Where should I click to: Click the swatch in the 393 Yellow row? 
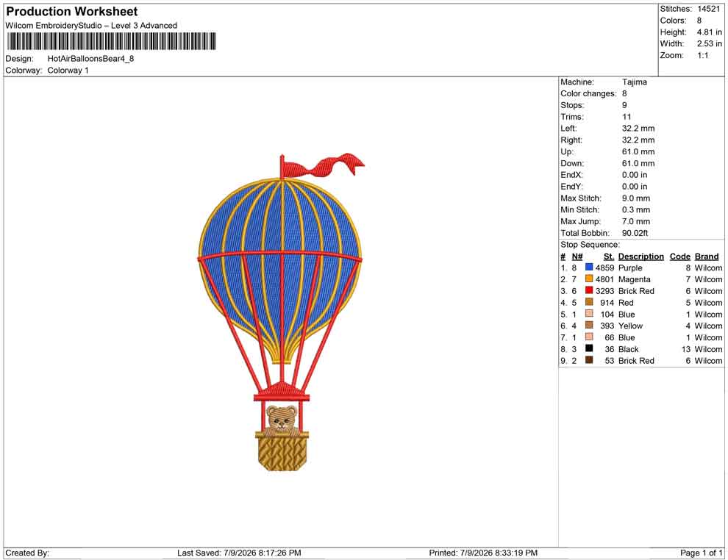pyautogui.click(x=589, y=326)
